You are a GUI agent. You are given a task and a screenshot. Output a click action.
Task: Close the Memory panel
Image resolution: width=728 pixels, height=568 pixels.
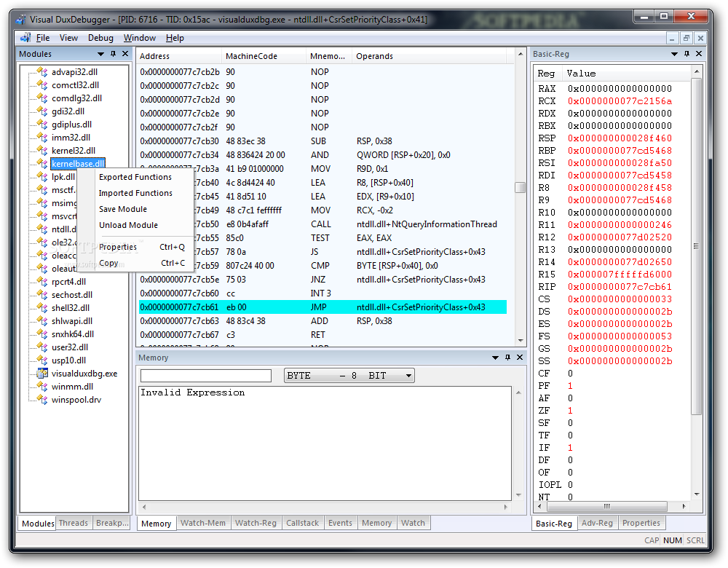pyautogui.click(x=520, y=357)
